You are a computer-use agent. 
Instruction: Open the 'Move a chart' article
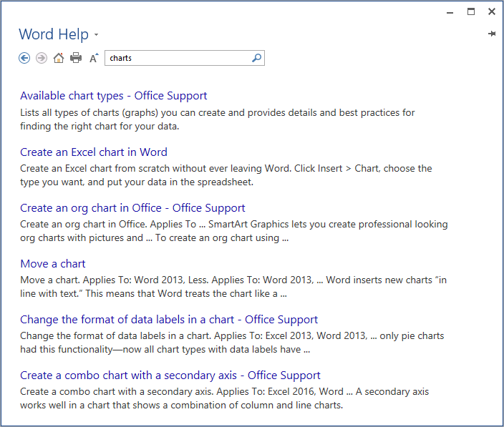53,264
